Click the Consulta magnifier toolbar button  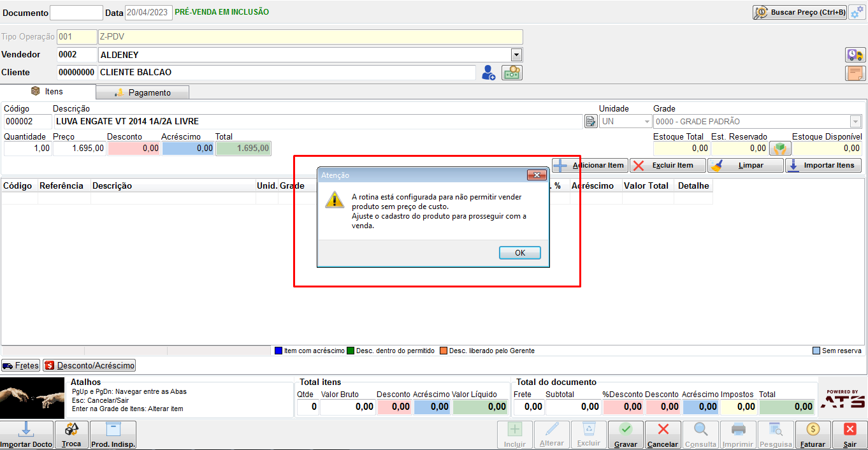click(701, 435)
